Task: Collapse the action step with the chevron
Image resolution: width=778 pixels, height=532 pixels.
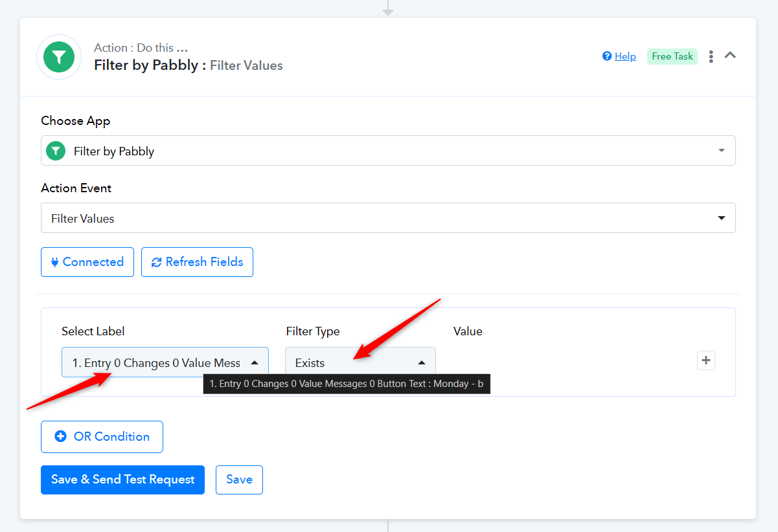Action: (x=730, y=55)
